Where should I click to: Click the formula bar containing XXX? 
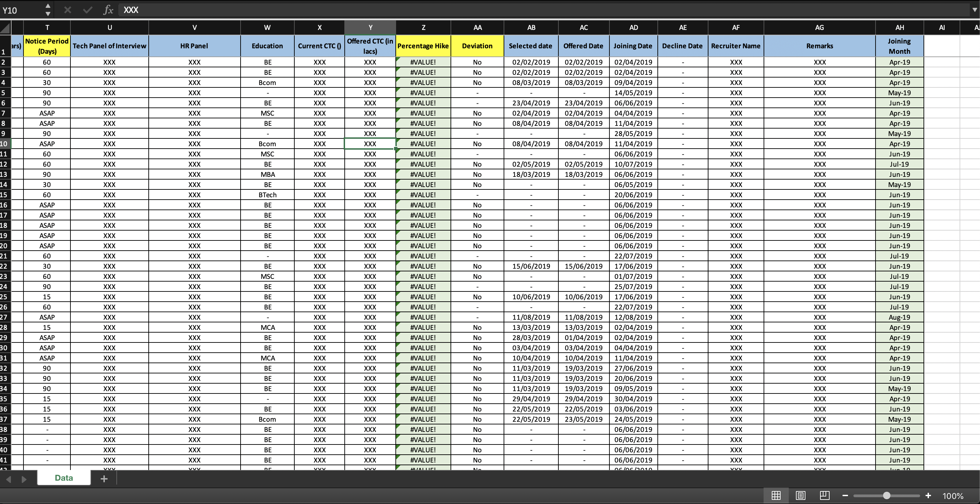pyautogui.click(x=544, y=10)
